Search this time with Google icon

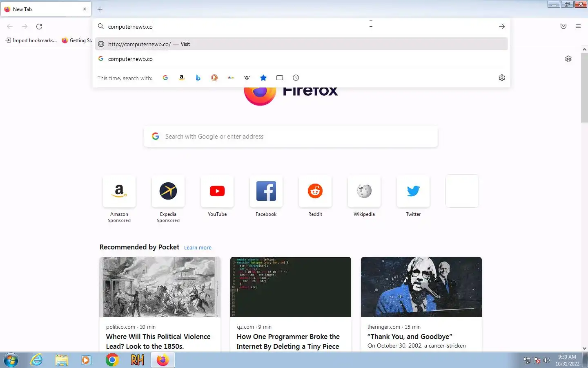tap(165, 78)
